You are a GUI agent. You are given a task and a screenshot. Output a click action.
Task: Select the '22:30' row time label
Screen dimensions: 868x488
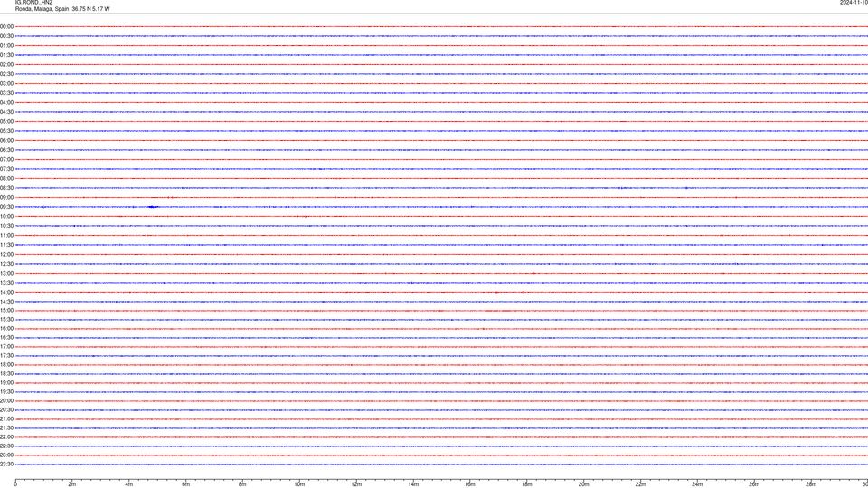pos(6,446)
